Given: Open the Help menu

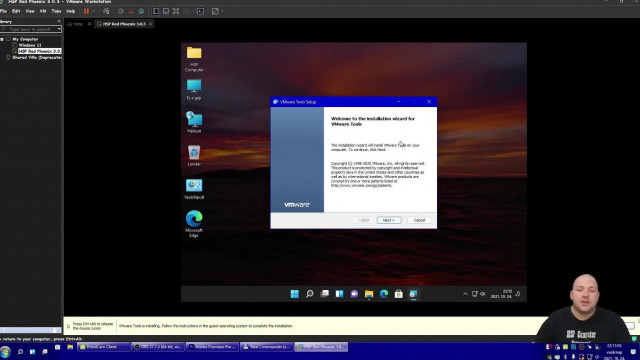Looking at the screenshot, I should point(71,11).
